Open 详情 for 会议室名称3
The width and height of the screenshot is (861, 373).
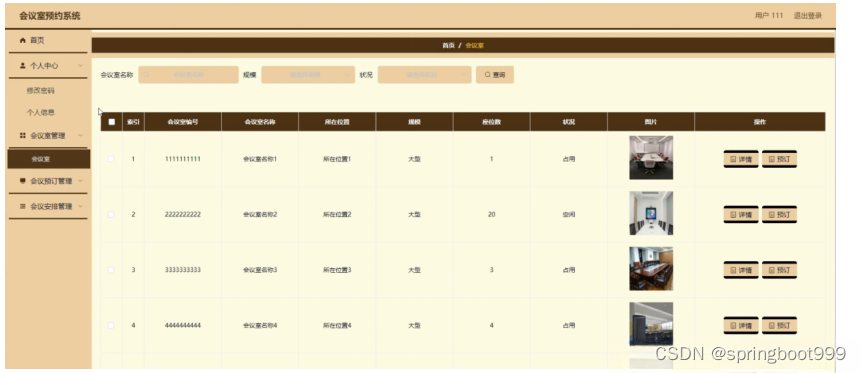point(741,270)
